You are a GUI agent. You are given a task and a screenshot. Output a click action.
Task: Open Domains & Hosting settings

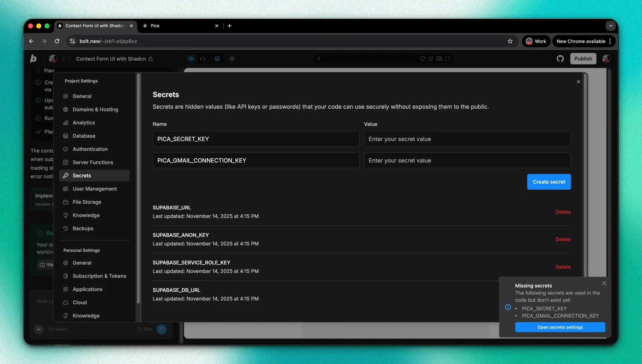94,110
